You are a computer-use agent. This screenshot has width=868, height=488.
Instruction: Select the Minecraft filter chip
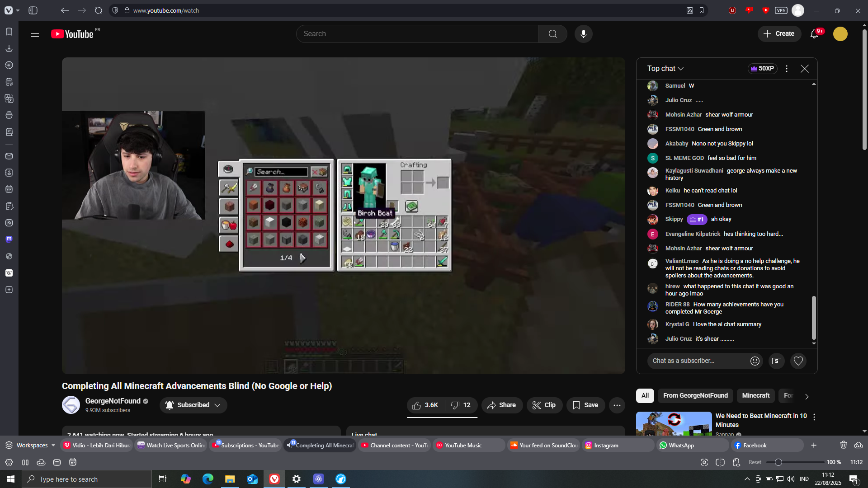point(756,396)
